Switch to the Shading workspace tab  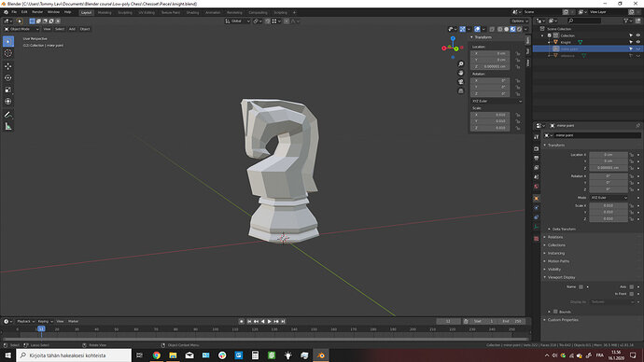(x=192, y=13)
